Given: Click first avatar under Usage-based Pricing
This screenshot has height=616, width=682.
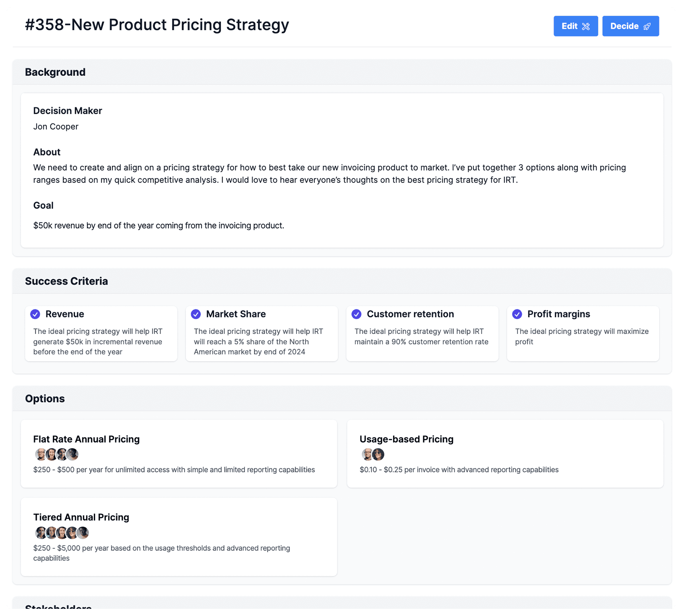Looking at the screenshot, I should (367, 454).
